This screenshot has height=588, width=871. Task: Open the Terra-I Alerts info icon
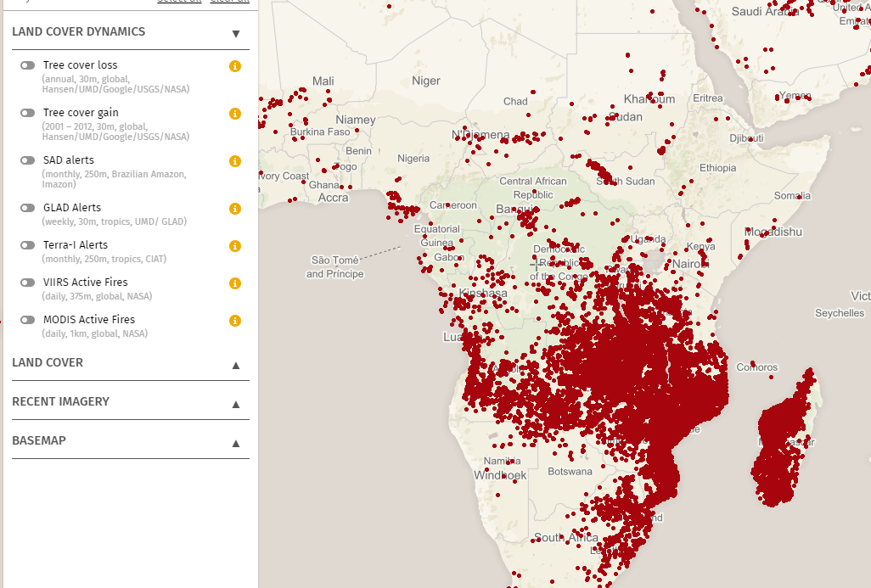point(234,246)
